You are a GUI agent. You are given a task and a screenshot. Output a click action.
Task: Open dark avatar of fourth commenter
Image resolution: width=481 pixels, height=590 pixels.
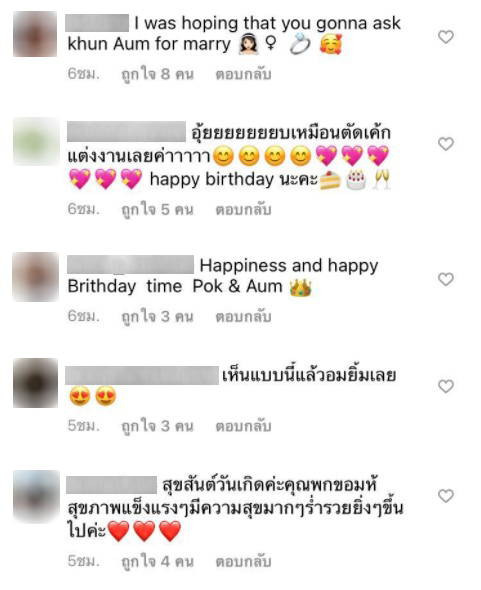(35, 383)
